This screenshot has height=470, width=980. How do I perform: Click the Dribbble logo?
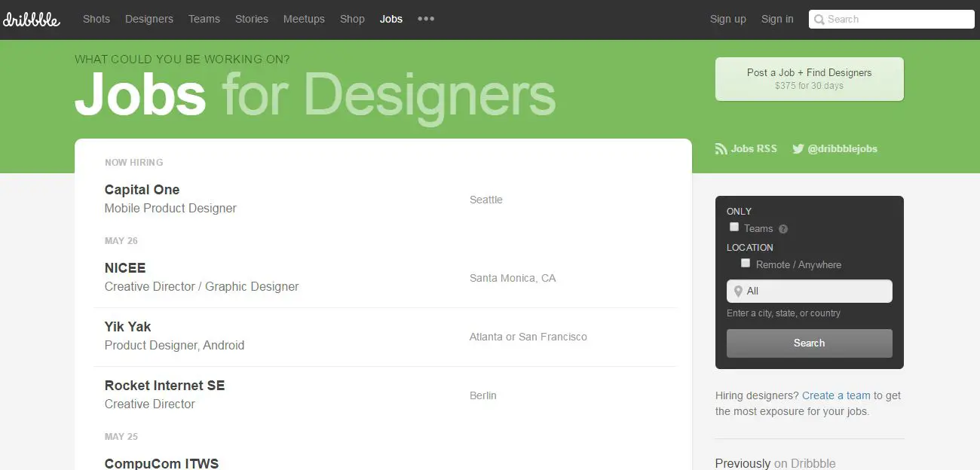(x=31, y=19)
